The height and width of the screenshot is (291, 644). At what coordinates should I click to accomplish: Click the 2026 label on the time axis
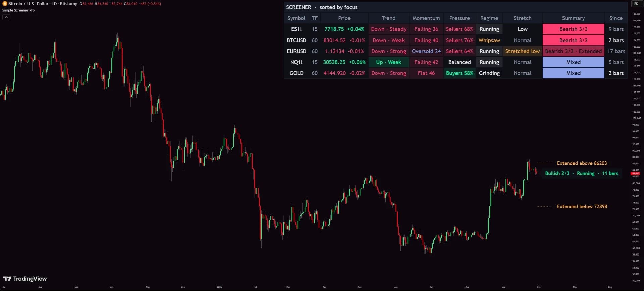tap(219, 287)
